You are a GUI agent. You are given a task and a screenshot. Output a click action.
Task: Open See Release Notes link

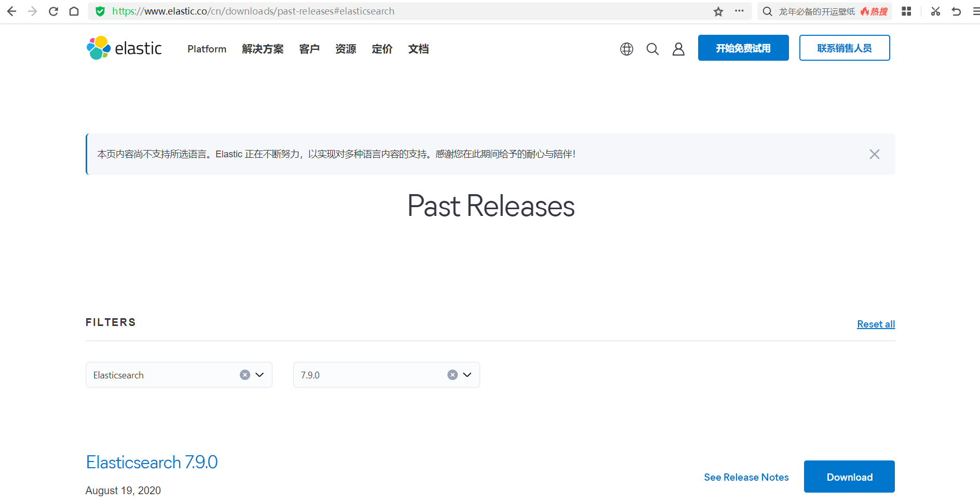tap(746, 477)
